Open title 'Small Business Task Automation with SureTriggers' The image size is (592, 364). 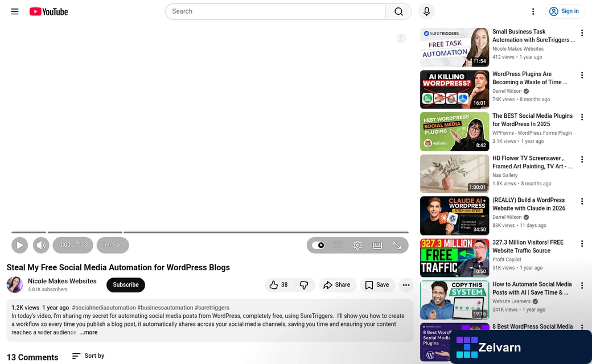[x=533, y=36]
